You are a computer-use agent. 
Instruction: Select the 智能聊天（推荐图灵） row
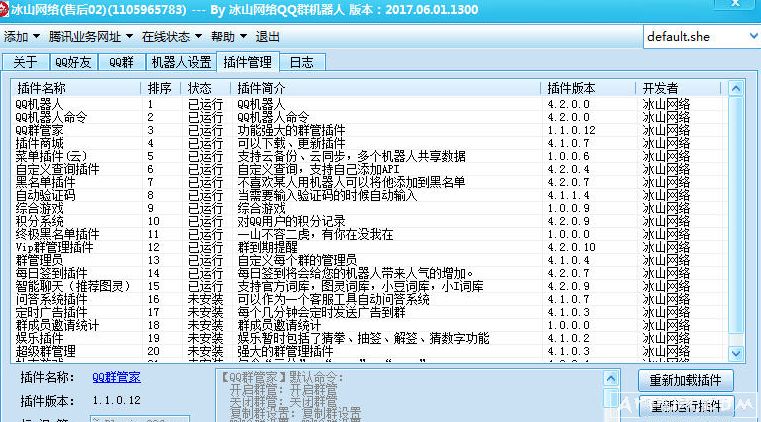(x=371, y=286)
